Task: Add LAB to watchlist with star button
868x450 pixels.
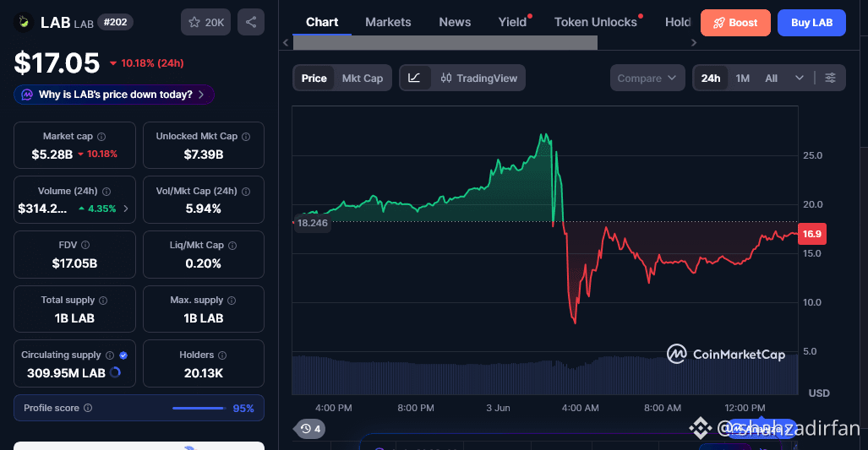Action: click(206, 22)
